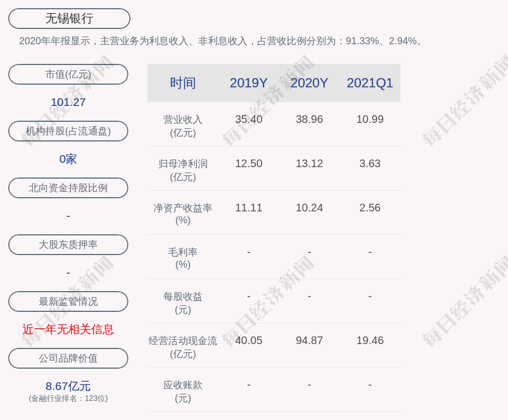Click the red 近一年无相关信息 text
This screenshot has width=508, height=420.
coord(68,329)
